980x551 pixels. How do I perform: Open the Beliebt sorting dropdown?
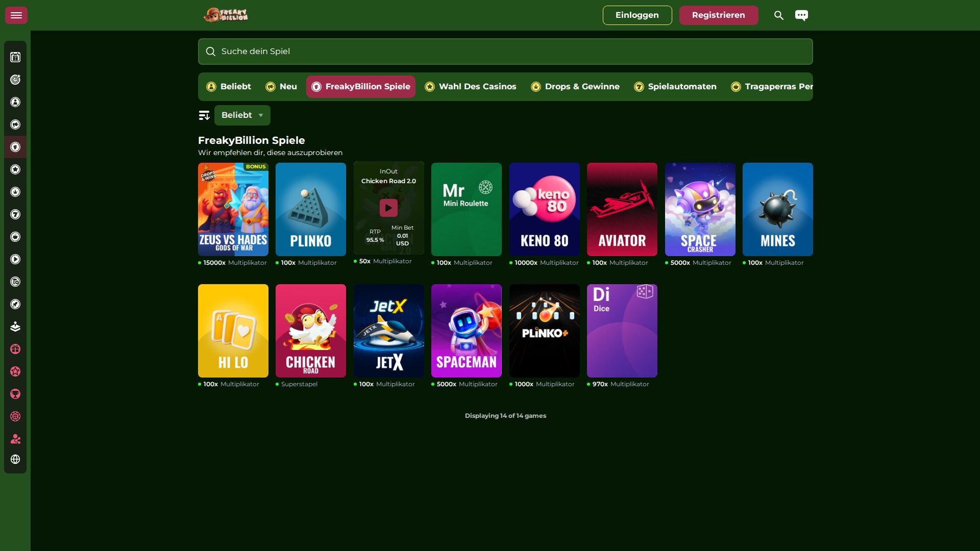tap(242, 115)
